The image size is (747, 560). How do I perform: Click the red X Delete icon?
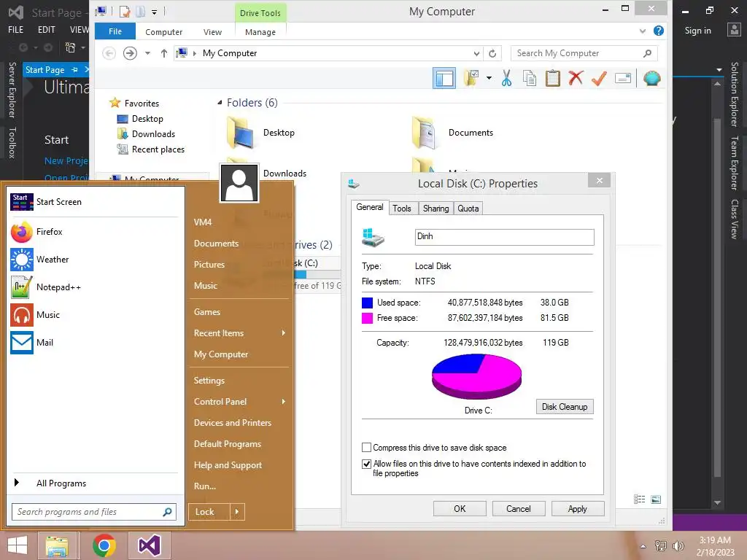[576, 77]
